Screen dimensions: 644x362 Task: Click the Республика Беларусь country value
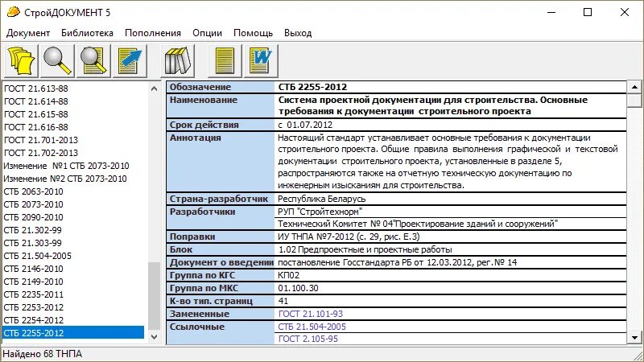click(x=321, y=199)
